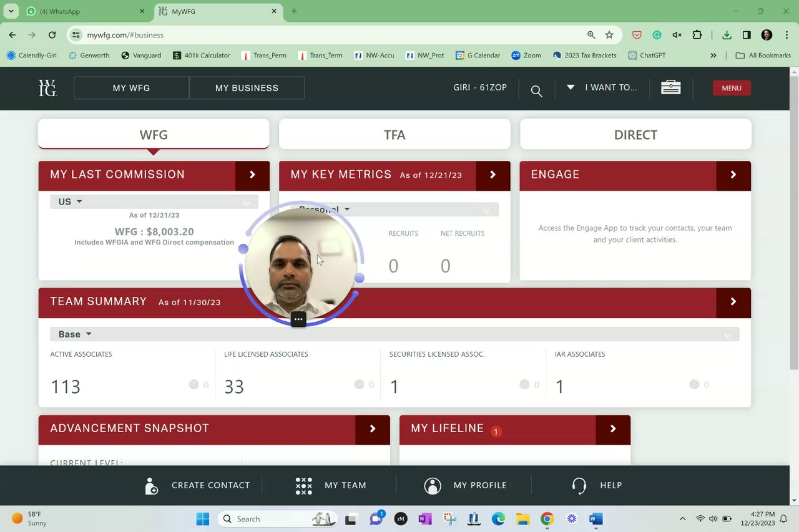Screen dimensions: 799x532
Task: Go back to the previous page
Action: pyautogui.click(x=12, y=35)
